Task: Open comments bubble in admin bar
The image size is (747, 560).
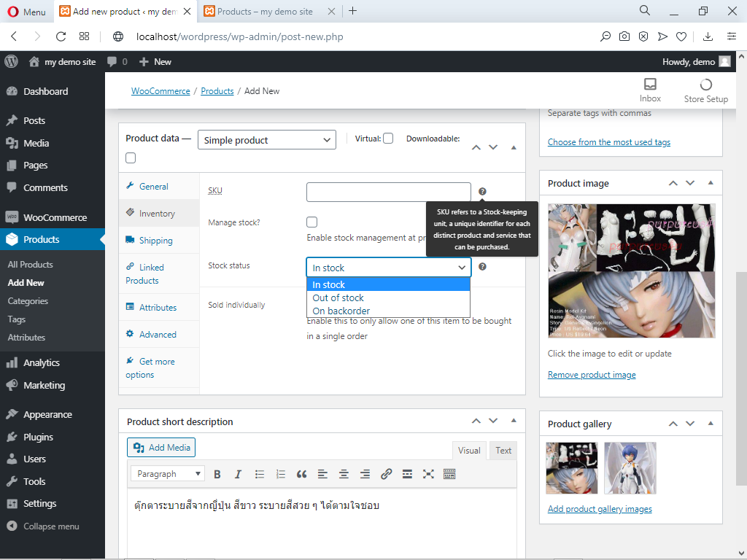Action: [117, 61]
